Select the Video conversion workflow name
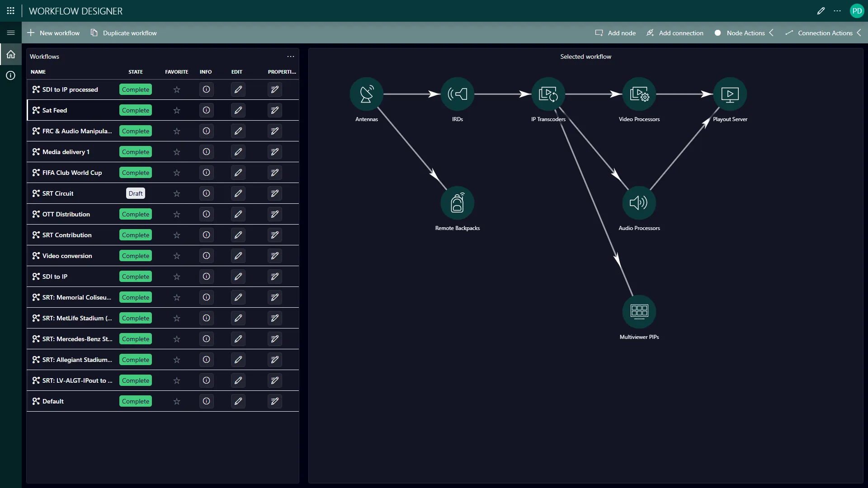Screen dimensions: 868x488 (x=67, y=256)
